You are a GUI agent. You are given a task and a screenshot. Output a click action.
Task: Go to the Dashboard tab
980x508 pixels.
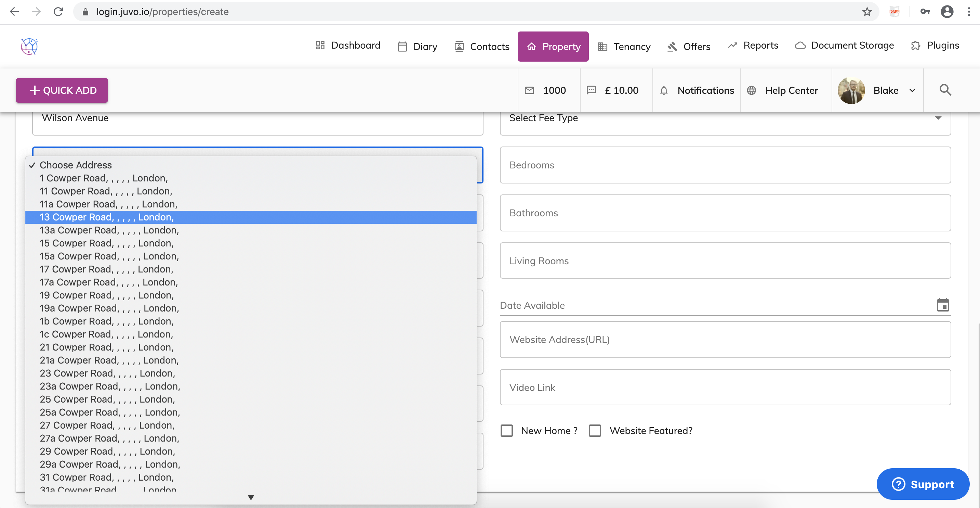click(x=348, y=45)
